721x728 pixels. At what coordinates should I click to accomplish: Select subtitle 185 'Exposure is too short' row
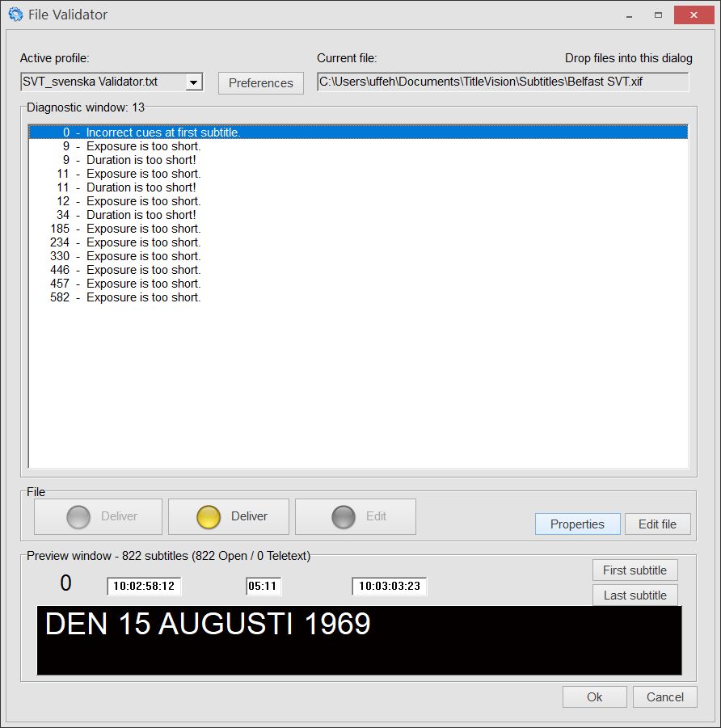[x=358, y=229]
